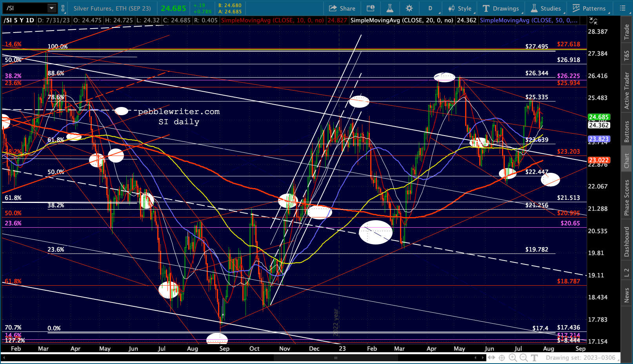The height and width of the screenshot is (364, 633).
Task: Click the zoom in magnifier icon
Action: click(x=513, y=357)
